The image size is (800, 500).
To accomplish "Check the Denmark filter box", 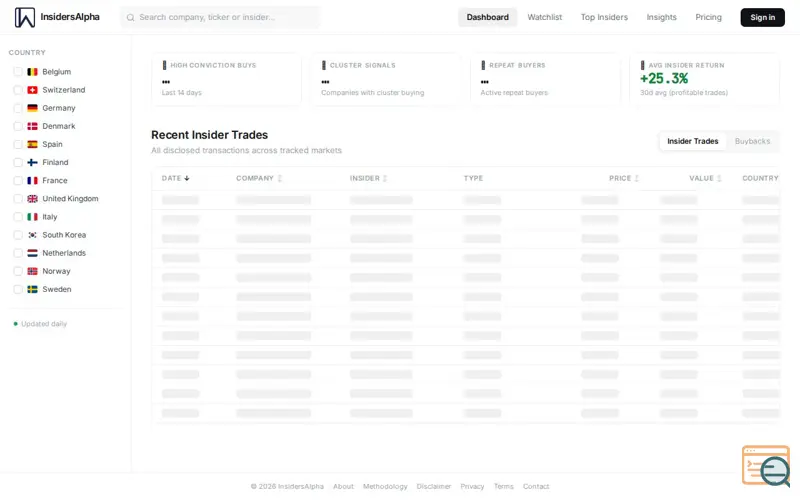I will coord(18,126).
